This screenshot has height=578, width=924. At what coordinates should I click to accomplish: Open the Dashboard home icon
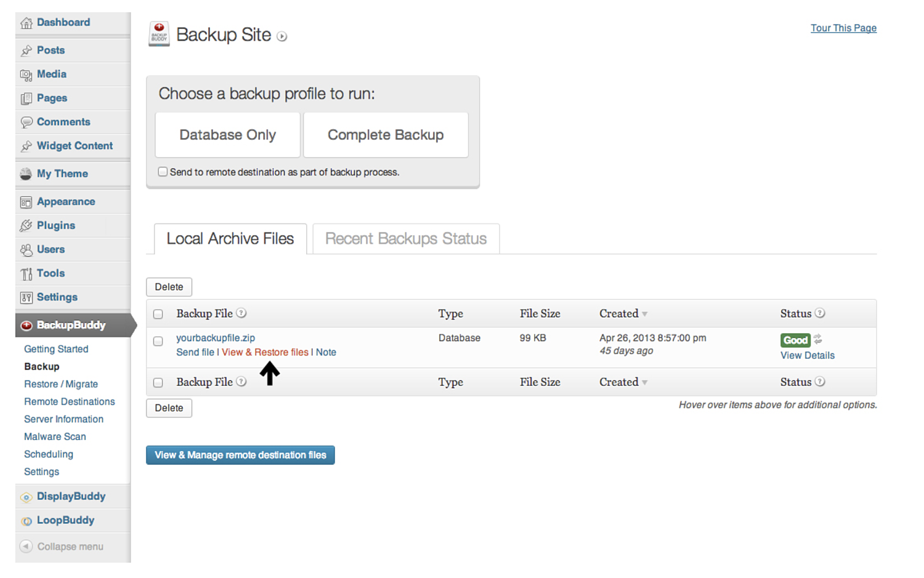[27, 22]
